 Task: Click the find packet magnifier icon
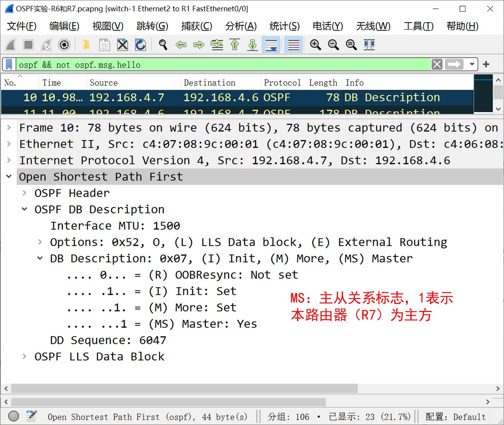coord(163,45)
